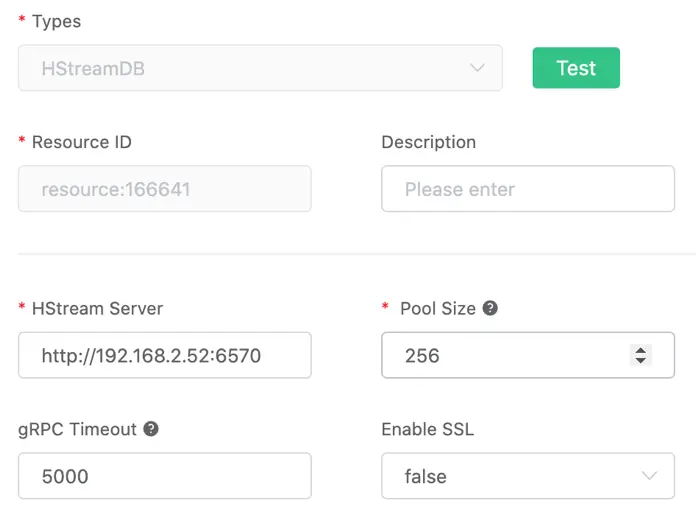This screenshot has width=696, height=530.
Task: Click the HStream Server label
Action: point(97,309)
